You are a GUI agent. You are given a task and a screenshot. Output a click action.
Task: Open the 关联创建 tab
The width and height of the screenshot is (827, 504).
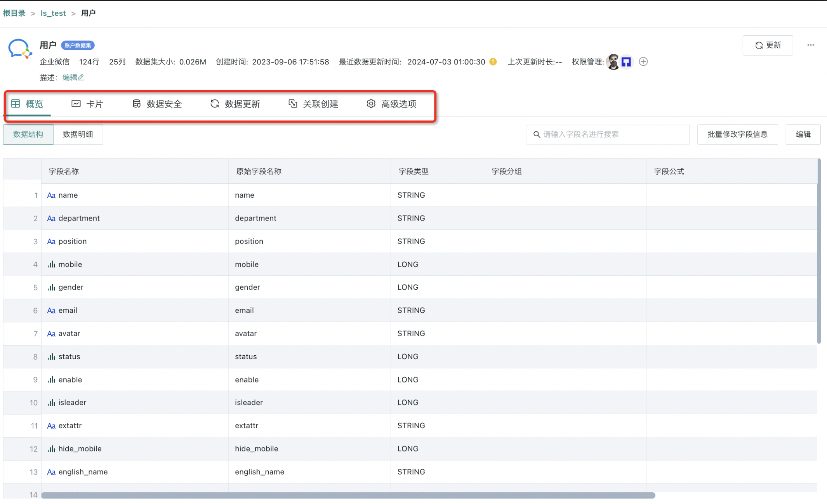(x=313, y=104)
